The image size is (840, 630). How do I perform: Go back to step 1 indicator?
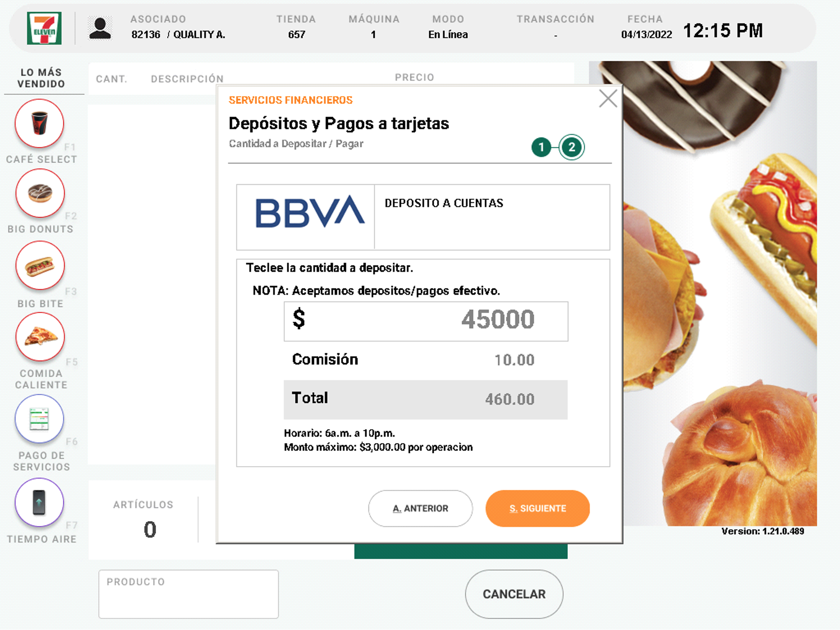click(x=541, y=147)
